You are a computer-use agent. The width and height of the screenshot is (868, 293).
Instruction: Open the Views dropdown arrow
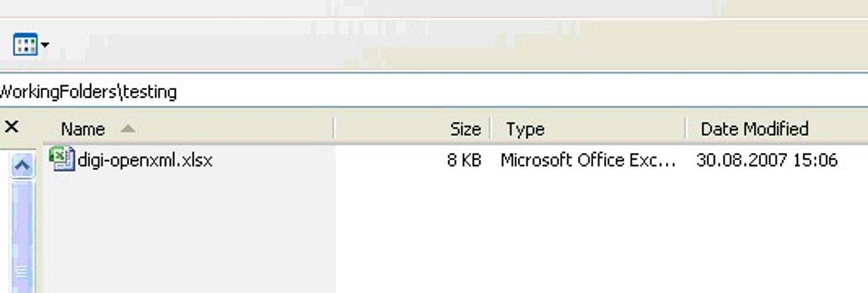(45, 44)
